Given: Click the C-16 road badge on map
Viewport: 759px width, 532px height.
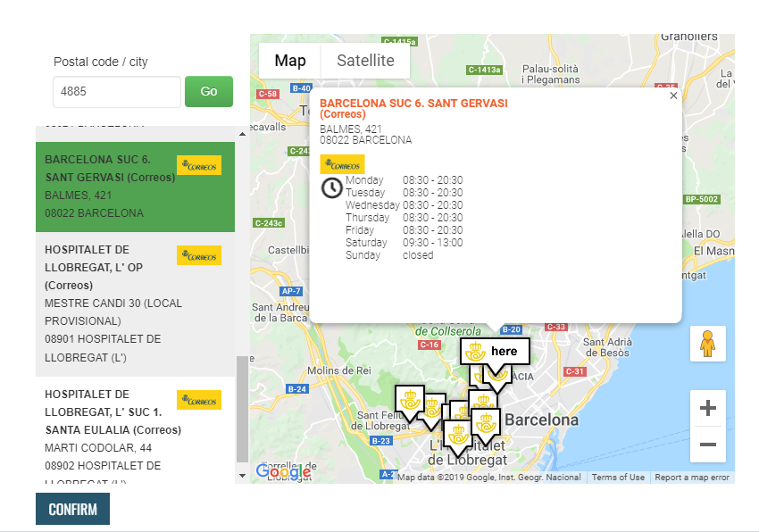Looking at the screenshot, I should 430,345.
